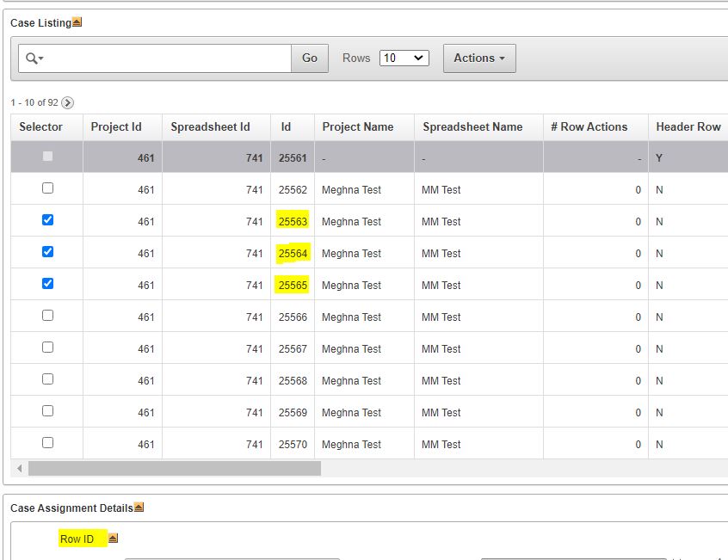728x560 pixels.
Task: Open the Spreadsheet Name column heading menu
Action: [472, 126]
